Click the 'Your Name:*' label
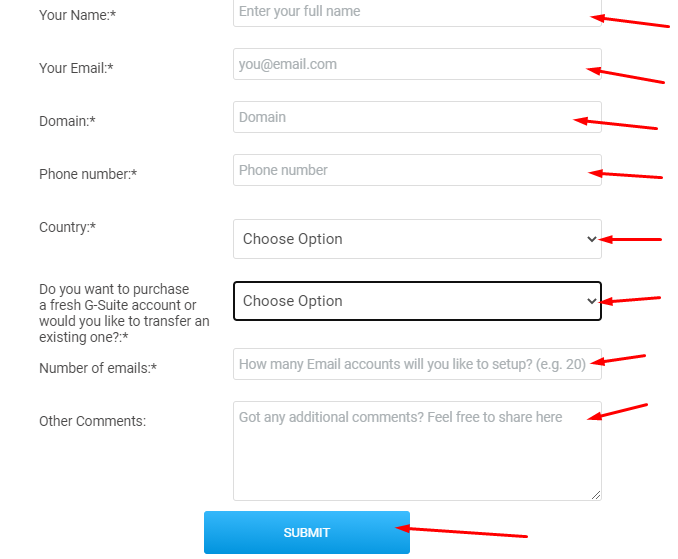 coord(77,15)
